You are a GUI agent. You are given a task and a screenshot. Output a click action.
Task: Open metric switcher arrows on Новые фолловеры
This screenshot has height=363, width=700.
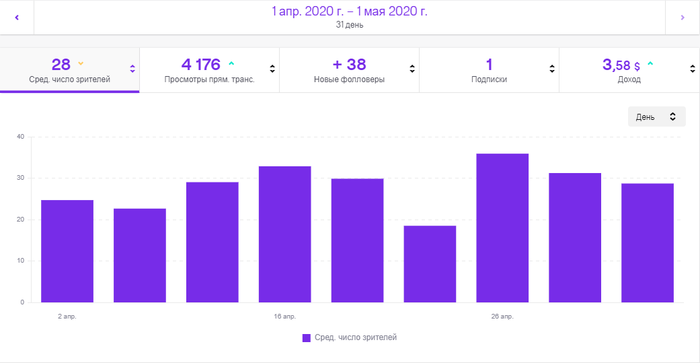[412, 69]
